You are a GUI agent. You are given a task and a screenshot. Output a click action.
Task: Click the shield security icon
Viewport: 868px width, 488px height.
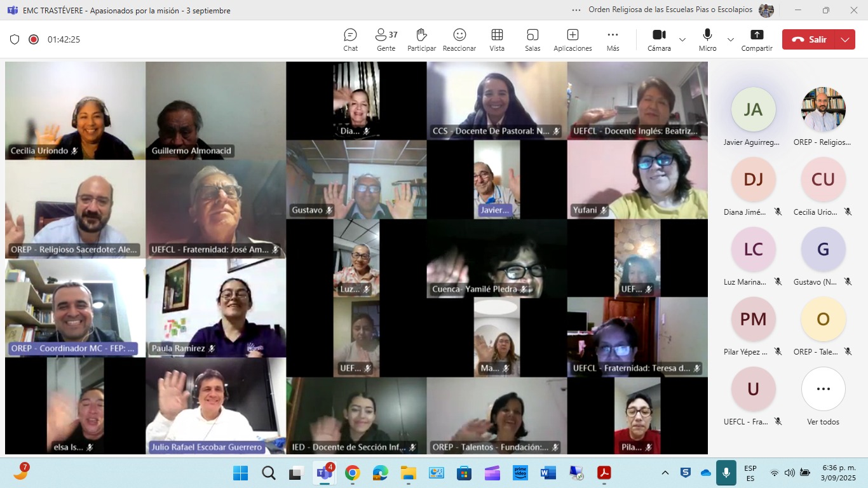(15, 39)
